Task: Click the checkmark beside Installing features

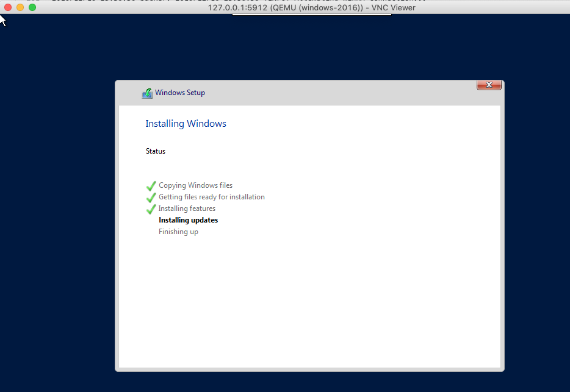Action: tap(151, 209)
